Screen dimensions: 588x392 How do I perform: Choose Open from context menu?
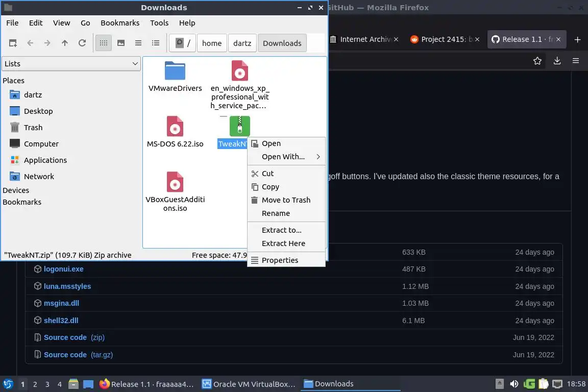pos(286,143)
